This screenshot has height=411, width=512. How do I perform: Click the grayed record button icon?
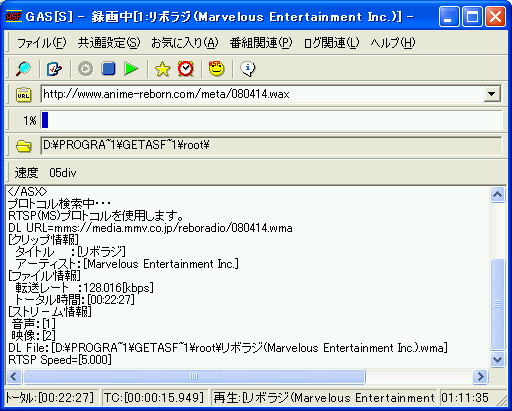85,69
